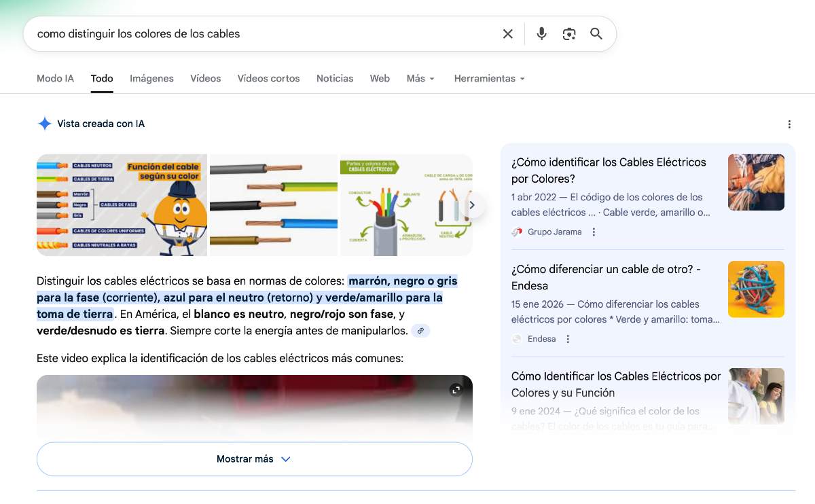Open Google Lens camera search
The height and width of the screenshot is (504, 815).
[569, 33]
